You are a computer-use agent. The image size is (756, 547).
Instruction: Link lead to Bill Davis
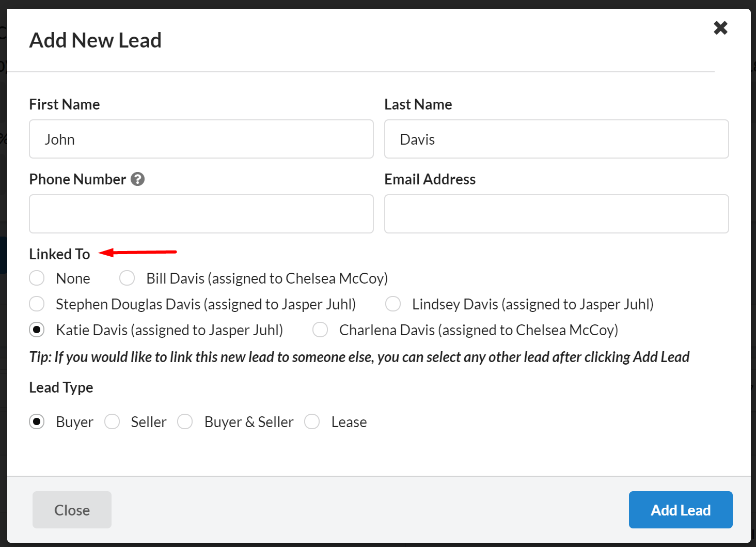tap(127, 278)
